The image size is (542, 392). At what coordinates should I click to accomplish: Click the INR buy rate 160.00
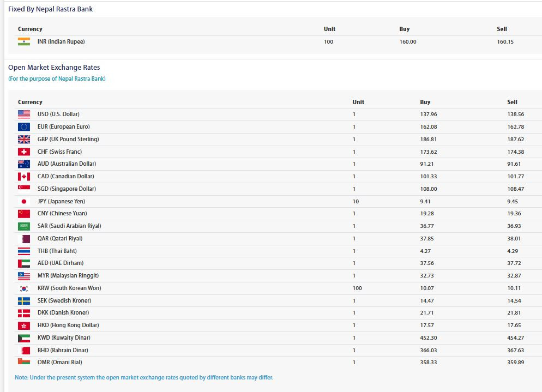(x=408, y=42)
